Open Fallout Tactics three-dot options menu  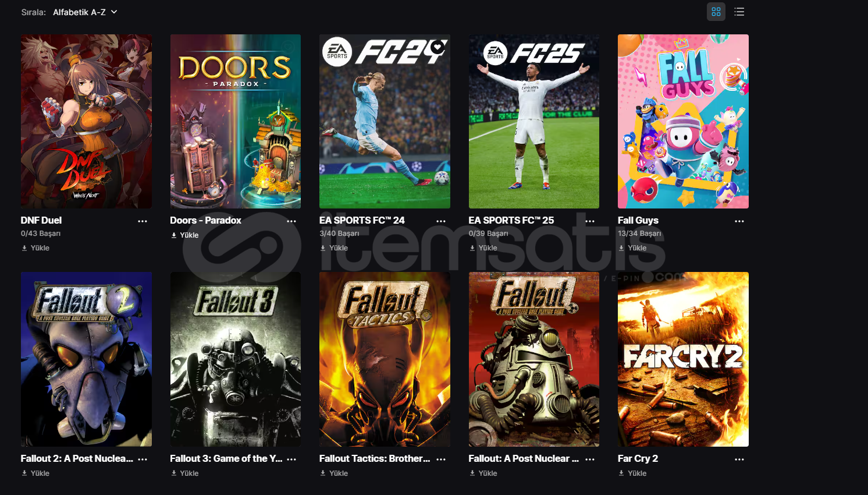pos(441,459)
